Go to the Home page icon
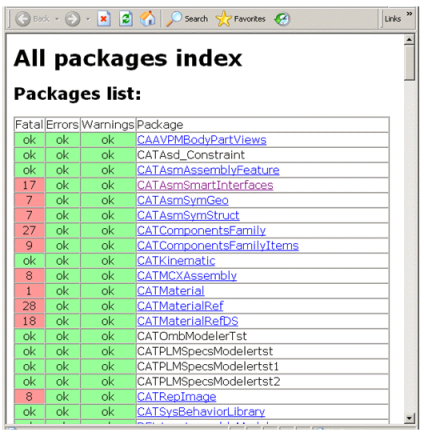 click(147, 19)
